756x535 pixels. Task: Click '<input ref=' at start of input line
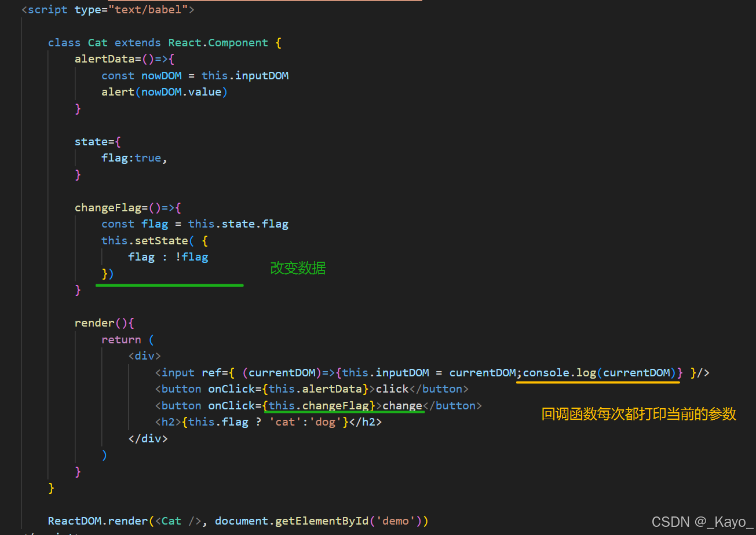192,373
